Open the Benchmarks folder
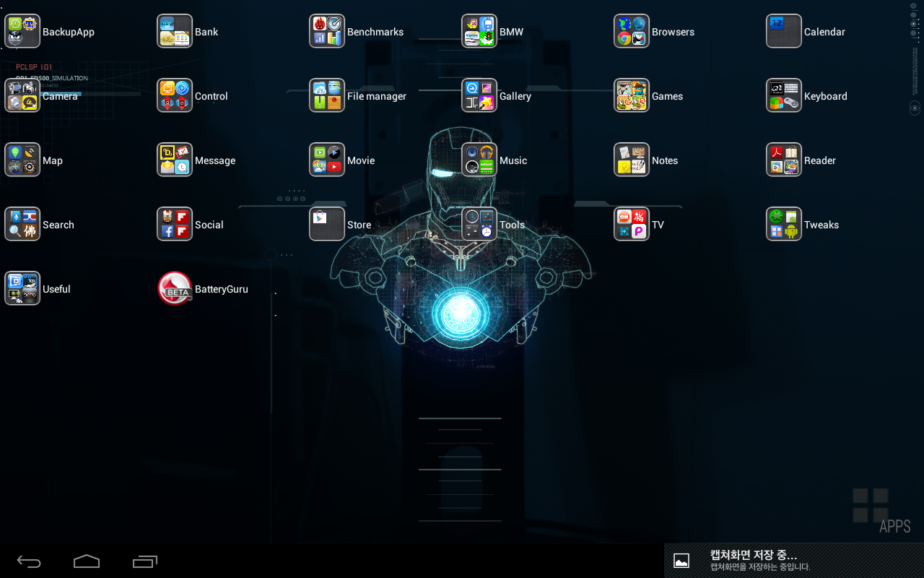The width and height of the screenshot is (924, 578). pyautogui.click(x=327, y=32)
